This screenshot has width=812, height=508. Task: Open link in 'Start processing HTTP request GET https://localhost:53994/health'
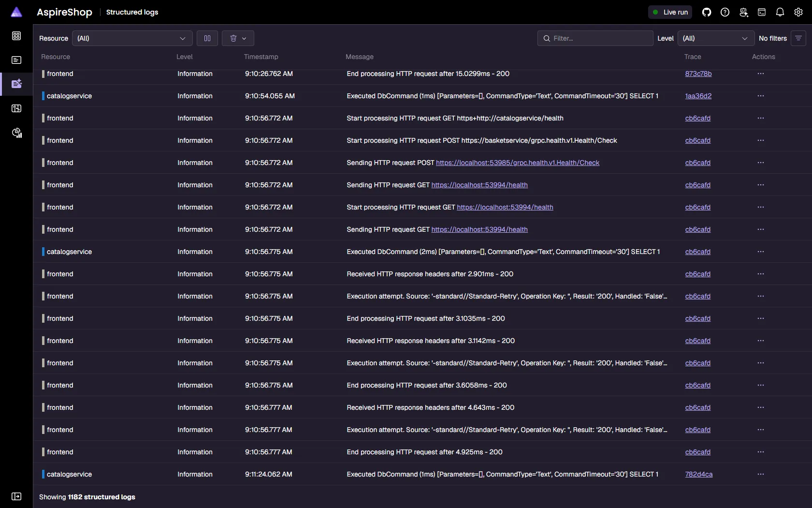point(505,207)
